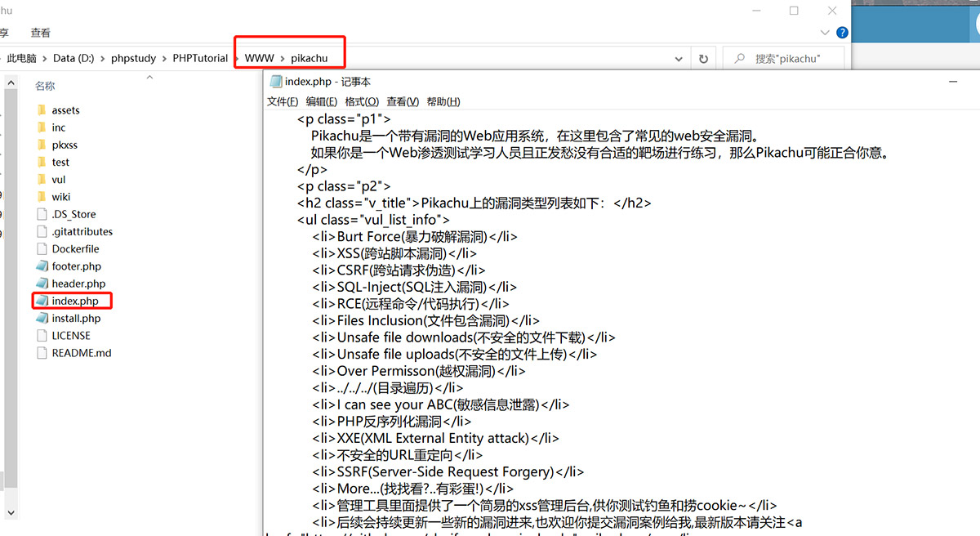Click the CSRF(跨站请求伪造) line
Viewport: 980px width, 536px height.
(398, 270)
